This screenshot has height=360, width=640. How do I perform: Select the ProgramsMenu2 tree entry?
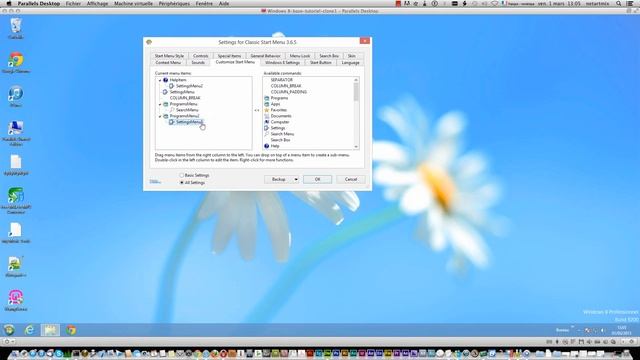tap(184, 116)
